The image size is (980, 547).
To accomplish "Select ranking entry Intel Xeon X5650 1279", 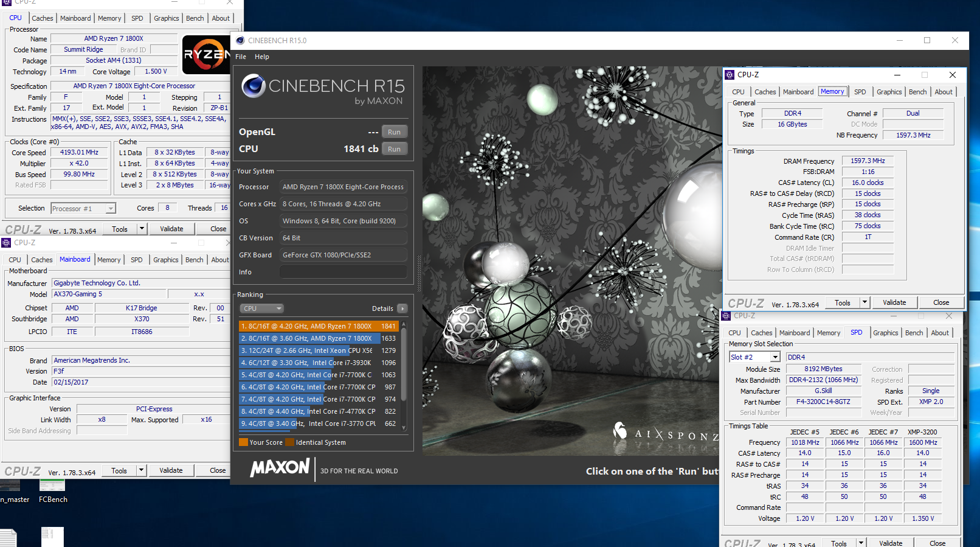I will coord(319,350).
